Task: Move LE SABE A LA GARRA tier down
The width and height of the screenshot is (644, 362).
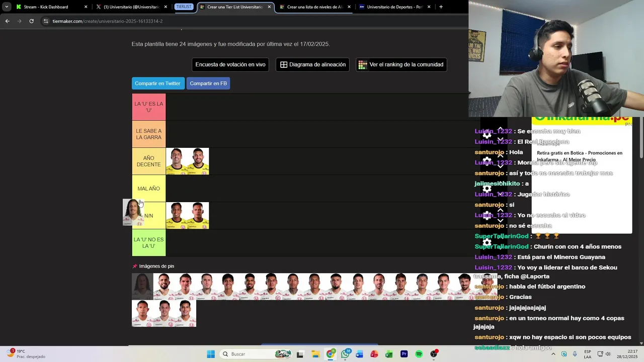Action: coord(500,139)
